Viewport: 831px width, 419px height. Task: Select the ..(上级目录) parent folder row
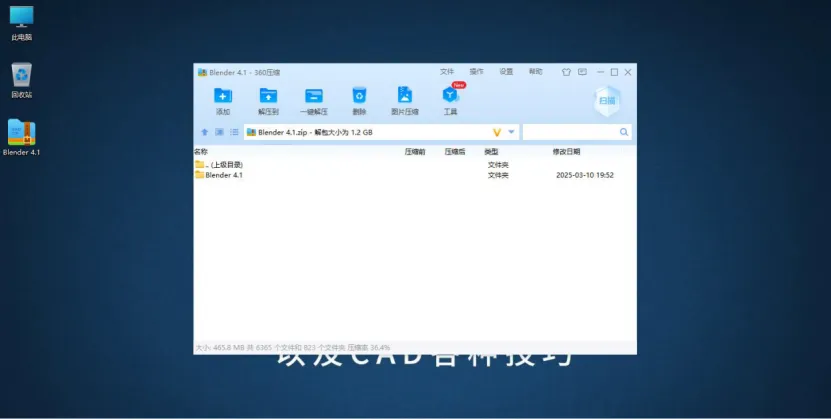click(x=415, y=165)
